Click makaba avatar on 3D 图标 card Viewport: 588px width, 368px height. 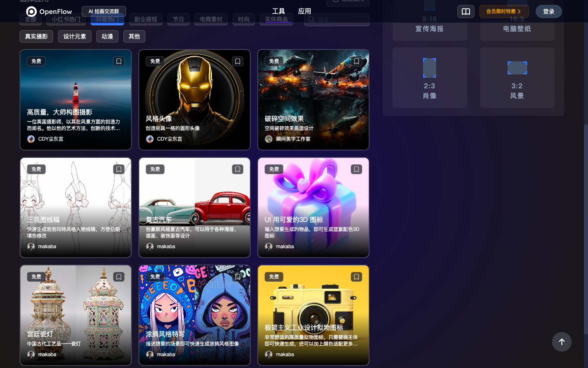pos(269,247)
